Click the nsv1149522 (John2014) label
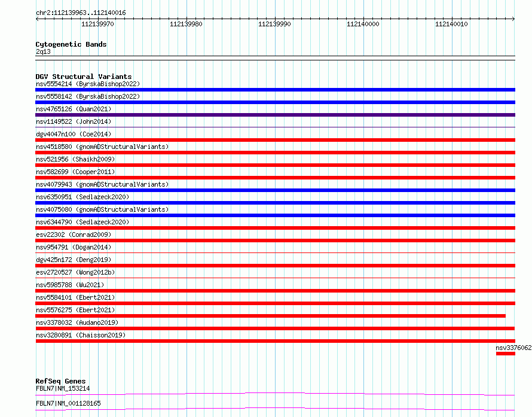This screenshot has height=417, width=532. tap(74, 121)
